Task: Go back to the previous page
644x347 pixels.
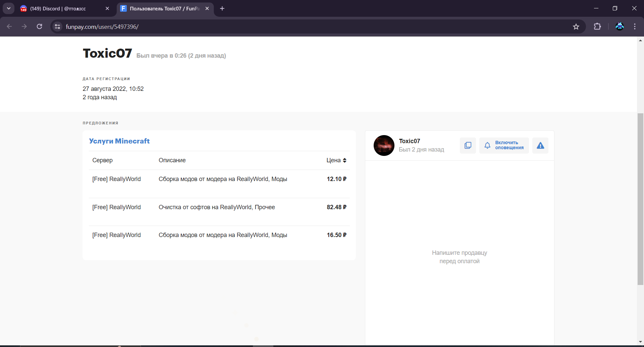Action: click(9, 26)
